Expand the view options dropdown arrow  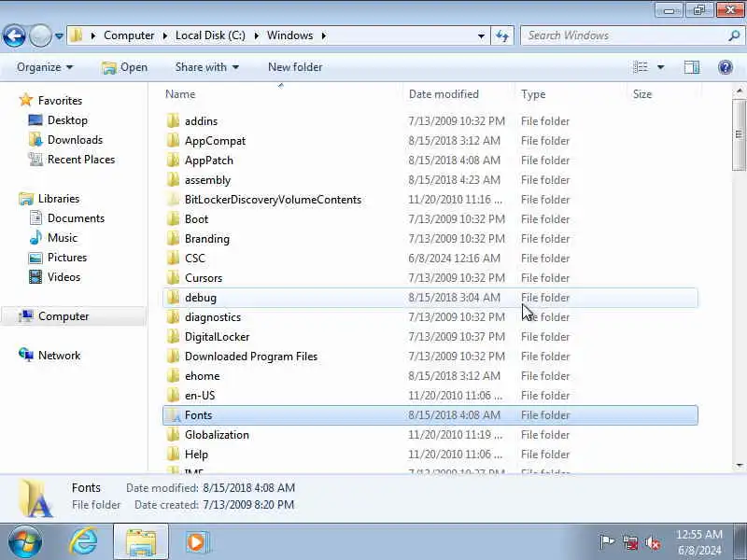[x=661, y=67]
